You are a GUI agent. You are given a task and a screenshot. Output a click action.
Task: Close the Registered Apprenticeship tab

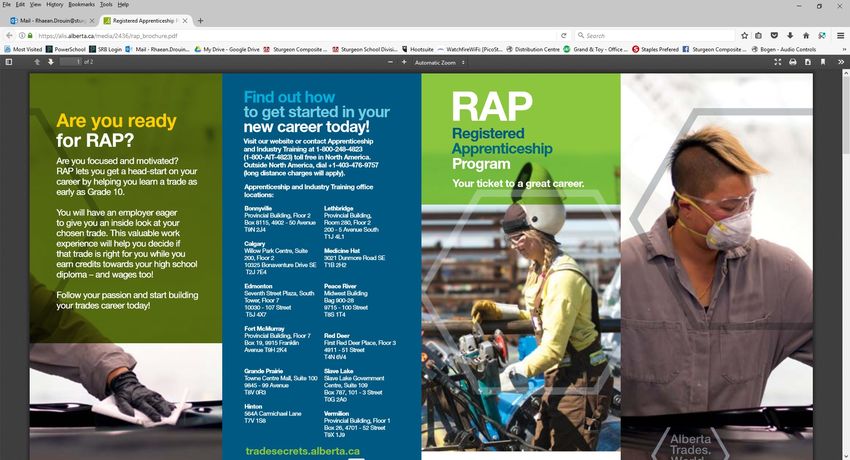coord(185,21)
